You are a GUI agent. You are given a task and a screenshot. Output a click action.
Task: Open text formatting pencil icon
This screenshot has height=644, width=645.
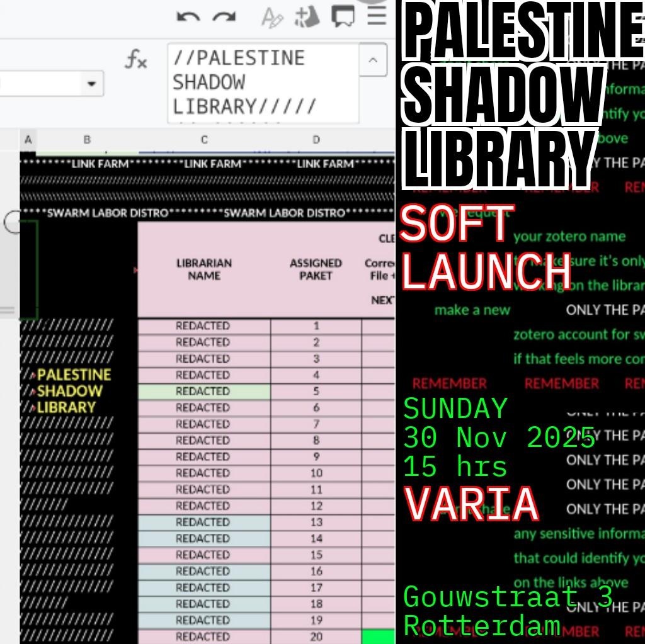[272, 18]
